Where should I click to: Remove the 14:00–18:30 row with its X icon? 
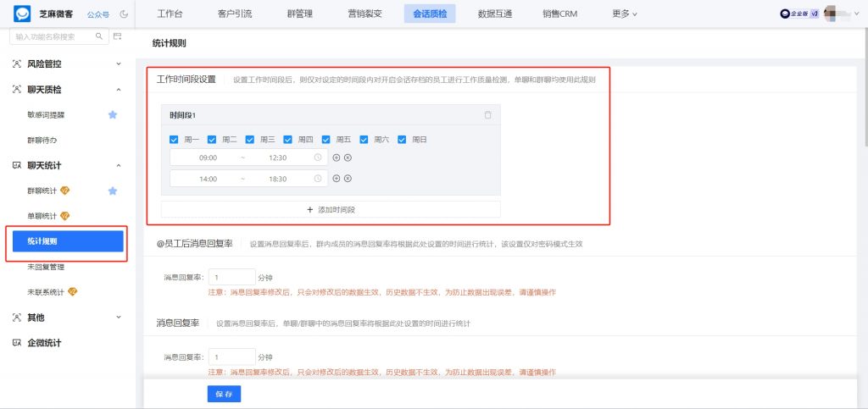[348, 179]
